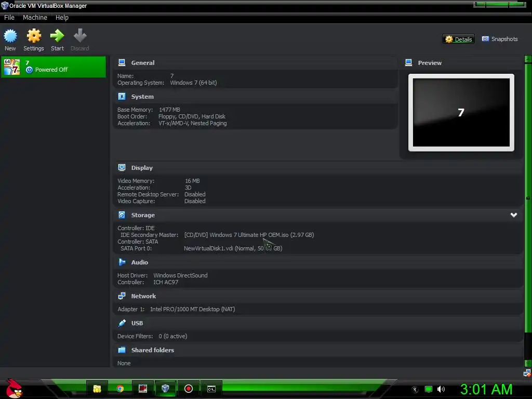Select the Windows 7 VM icon in list
This screenshot has width=532, height=399.
pos(12,67)
